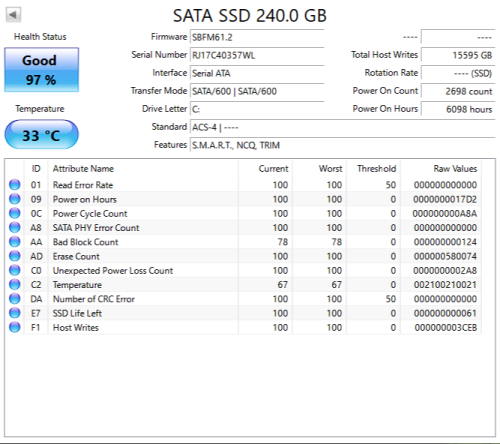Click the blue status orb for Bad Block Count
Screen dimensions: 500x444
tap(14, 242)
